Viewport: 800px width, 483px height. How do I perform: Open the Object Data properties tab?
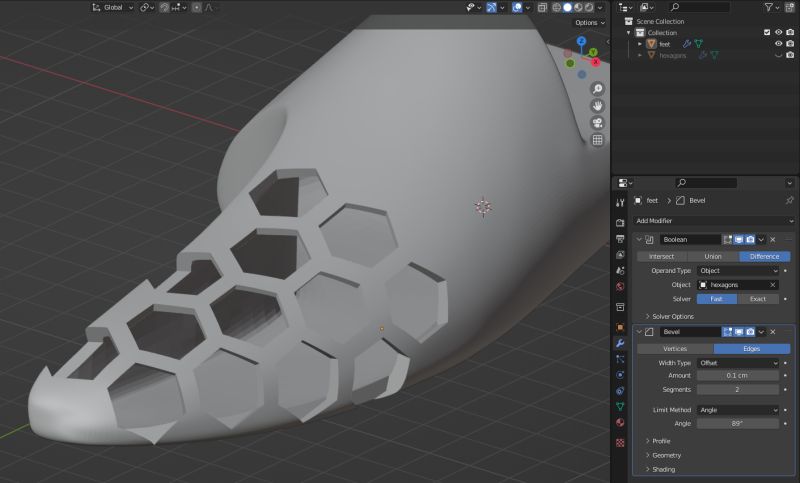[x=620, y=406]
